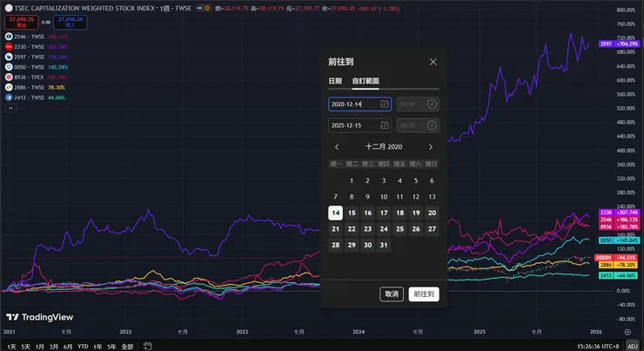Pick December 21 in calendar

pos(336,229)
